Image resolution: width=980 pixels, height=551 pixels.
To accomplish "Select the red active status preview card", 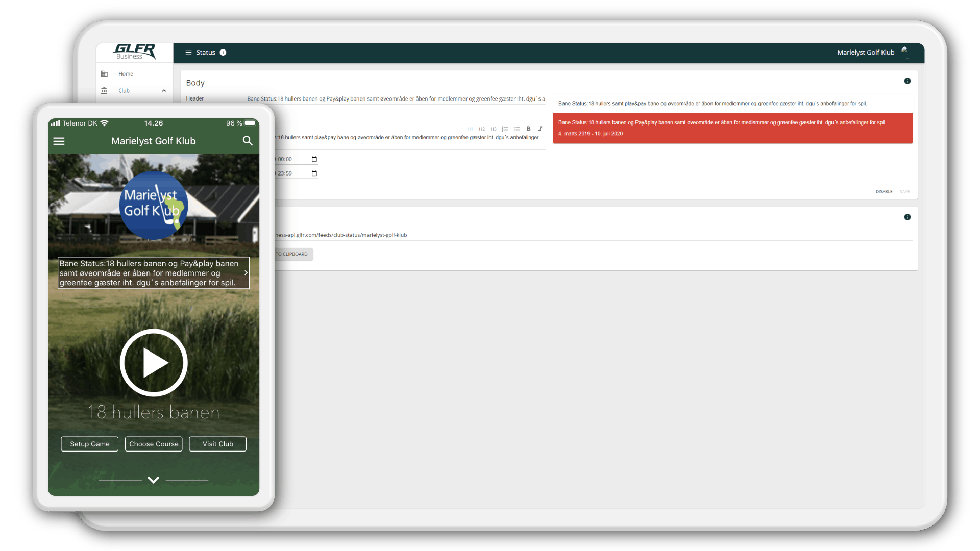I will [x=732, y=128].
